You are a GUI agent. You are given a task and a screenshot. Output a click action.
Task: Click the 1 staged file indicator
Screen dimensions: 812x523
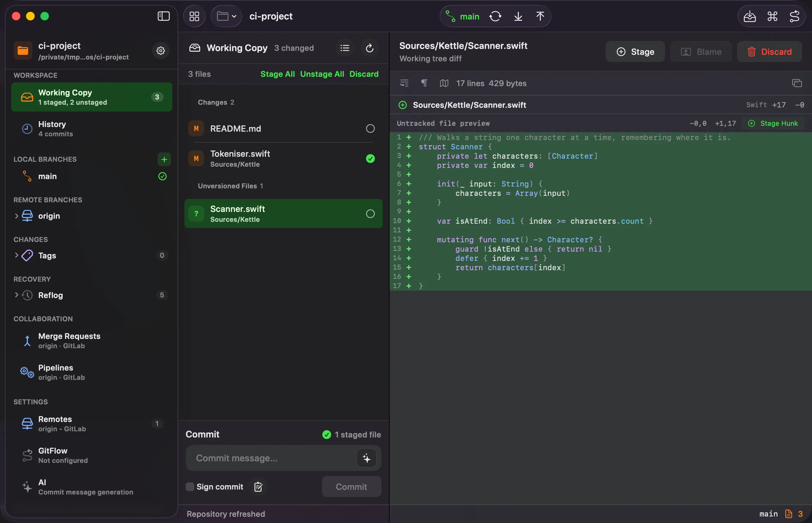[351, 435]
